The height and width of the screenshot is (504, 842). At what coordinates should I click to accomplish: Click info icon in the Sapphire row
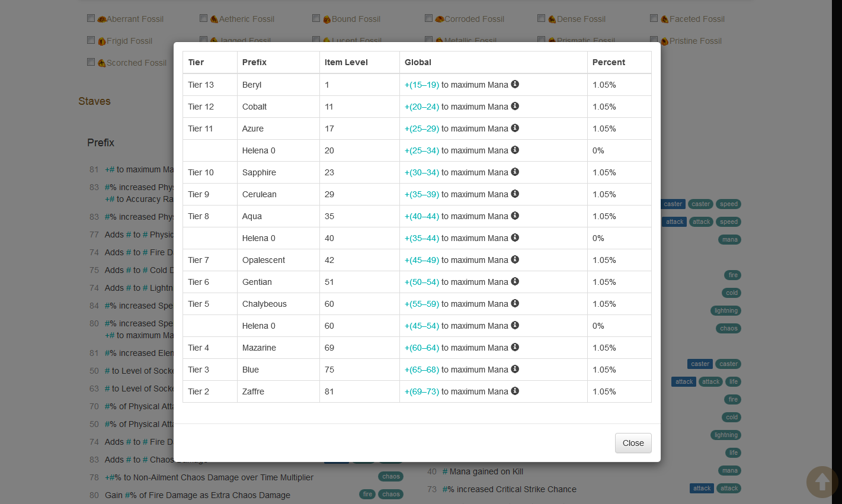[x=515, y=172]
